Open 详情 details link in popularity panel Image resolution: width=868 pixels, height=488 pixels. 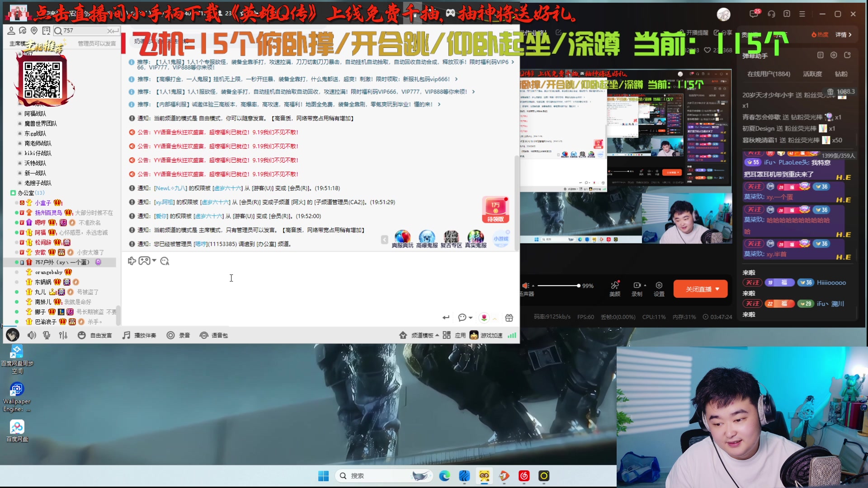(x=843, y=35)
